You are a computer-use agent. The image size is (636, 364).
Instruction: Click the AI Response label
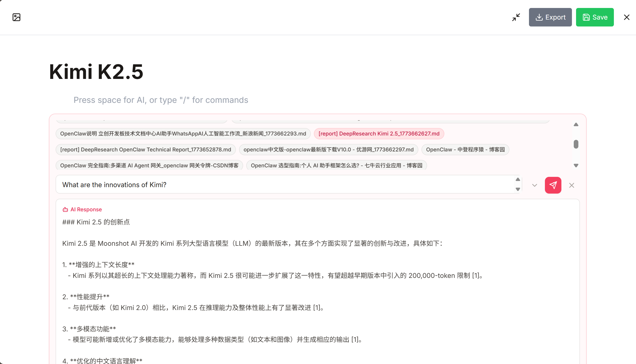[x=86, y=210]
